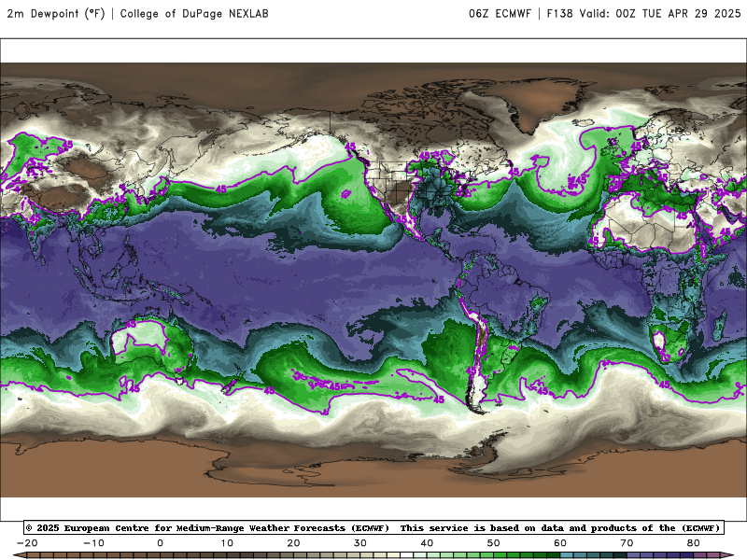The image size is (747, 560).
Task: Click the ECMWF copyright notice banner
Action: (374, 527)
